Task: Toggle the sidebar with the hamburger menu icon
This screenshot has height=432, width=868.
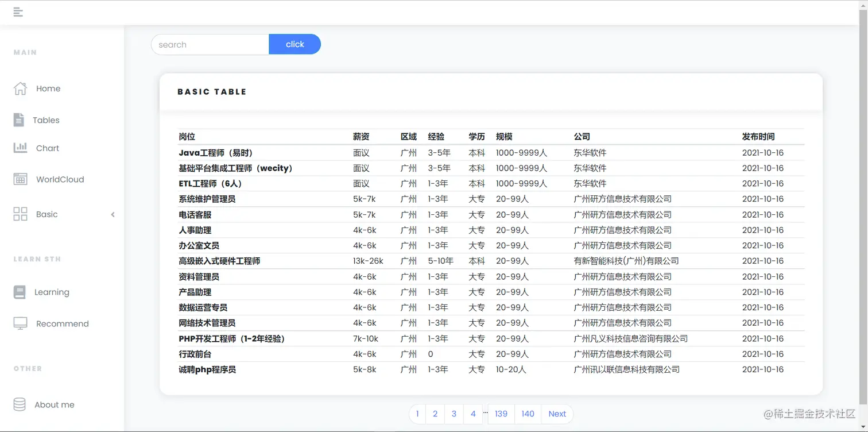Action: click(x=18, y=11)
